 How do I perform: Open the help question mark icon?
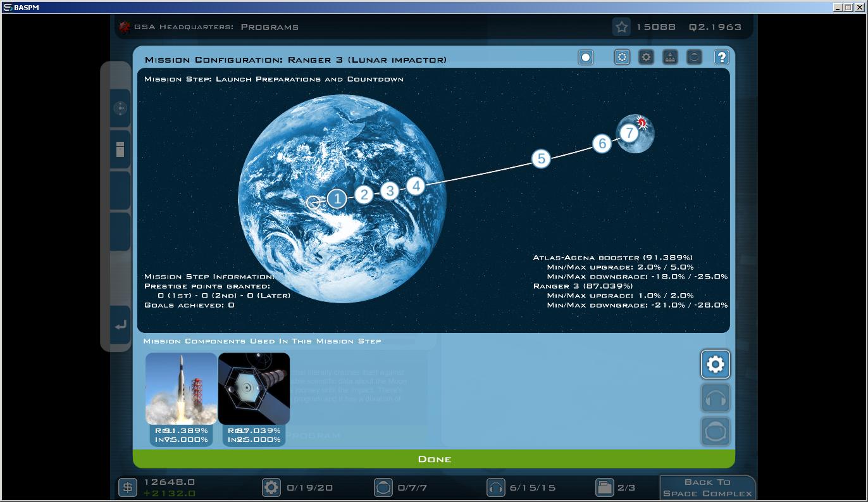click(x=721, y=58)
